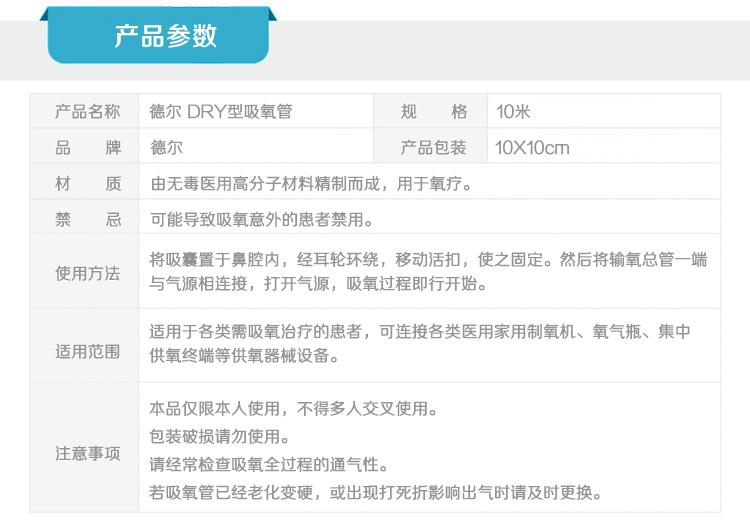Viewport: 750px width, 530px height.
Task: Select the 产品包装 label cell
Action: (433, 148)
